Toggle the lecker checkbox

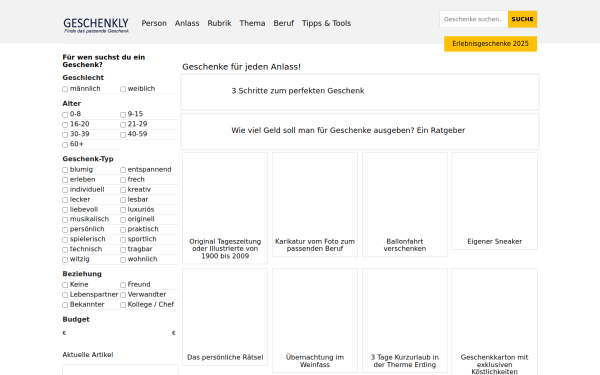click(x=65, y=200)
